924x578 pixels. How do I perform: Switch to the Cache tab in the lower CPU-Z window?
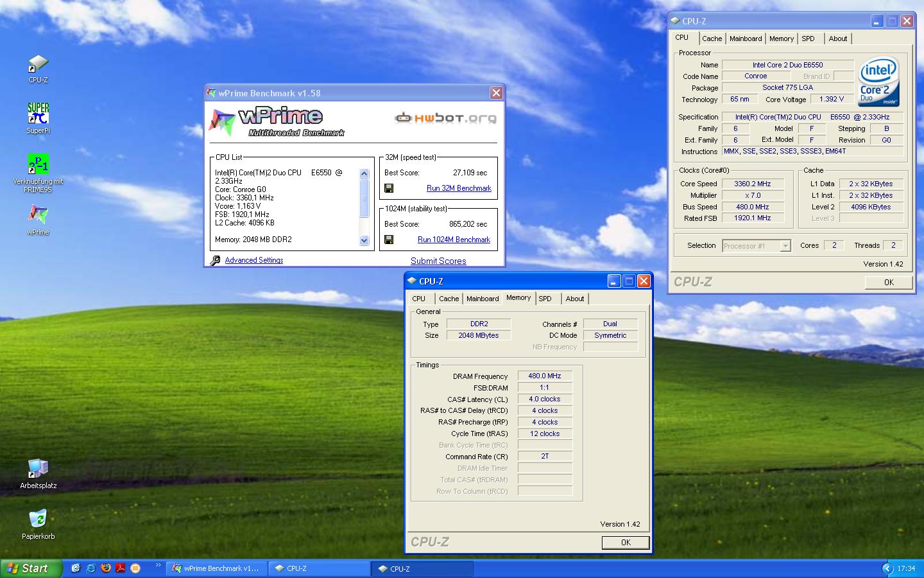click(449, 299)
